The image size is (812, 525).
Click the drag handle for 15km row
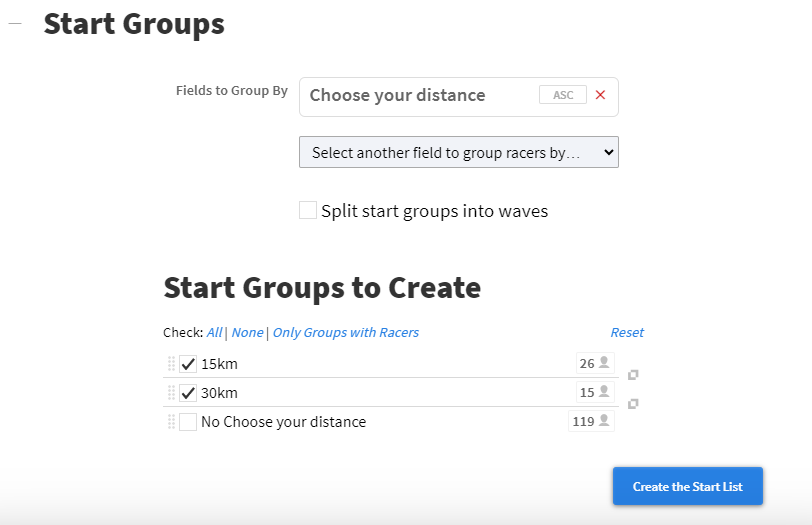tap(171, 364)
